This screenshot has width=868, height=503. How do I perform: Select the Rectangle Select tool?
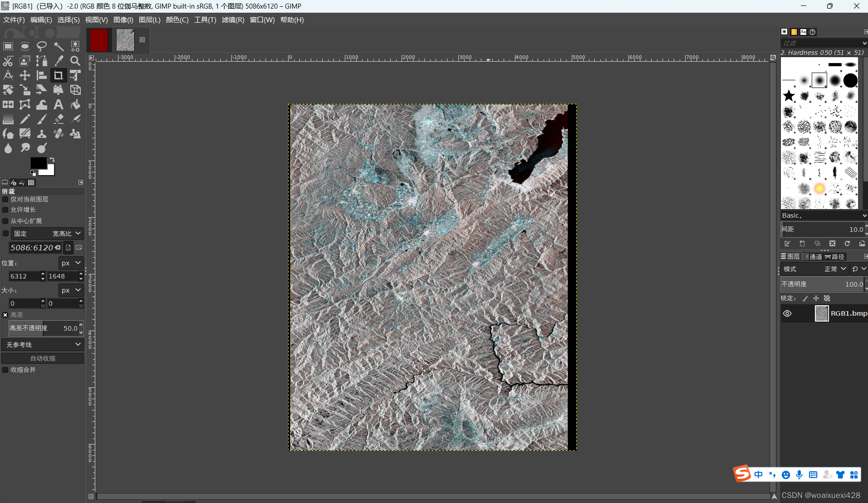(8, 46)
